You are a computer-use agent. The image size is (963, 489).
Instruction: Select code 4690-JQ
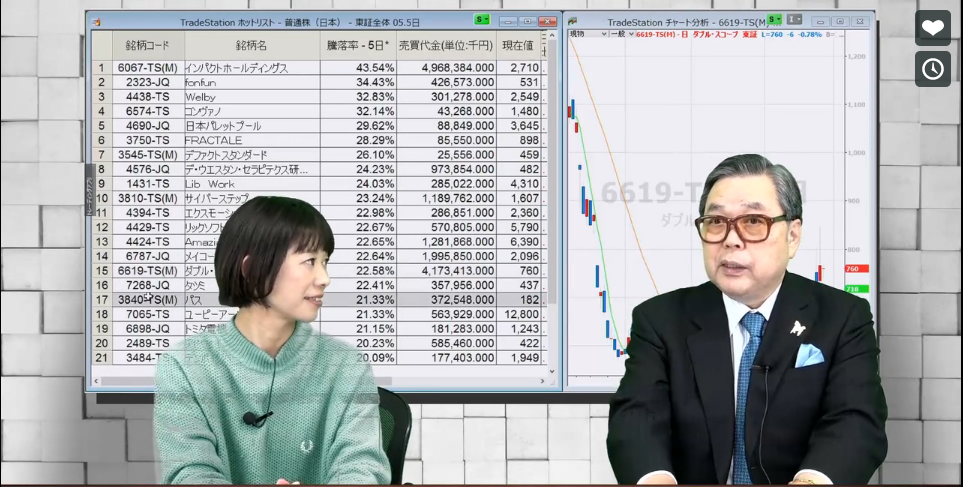pos(147,126)
